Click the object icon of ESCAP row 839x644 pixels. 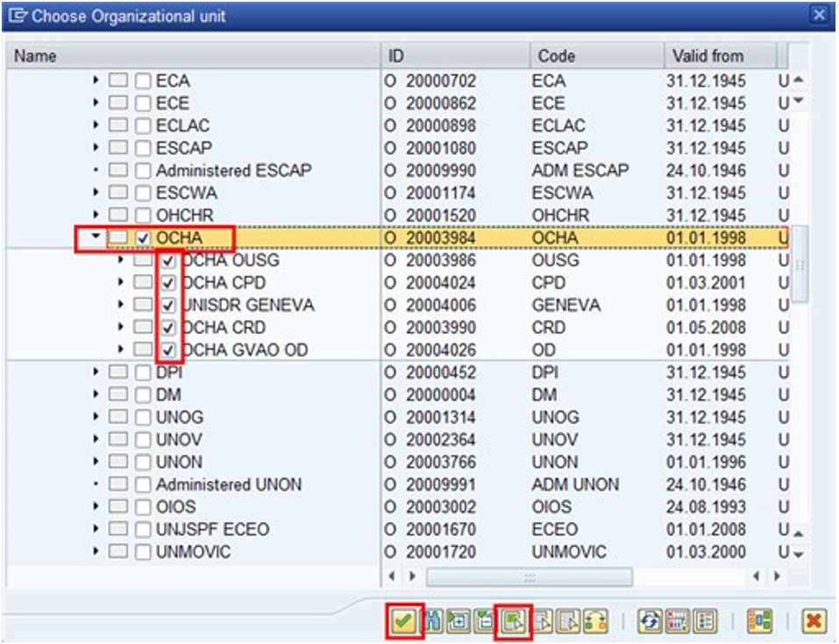pyautogui.click(x=117, y=147)
